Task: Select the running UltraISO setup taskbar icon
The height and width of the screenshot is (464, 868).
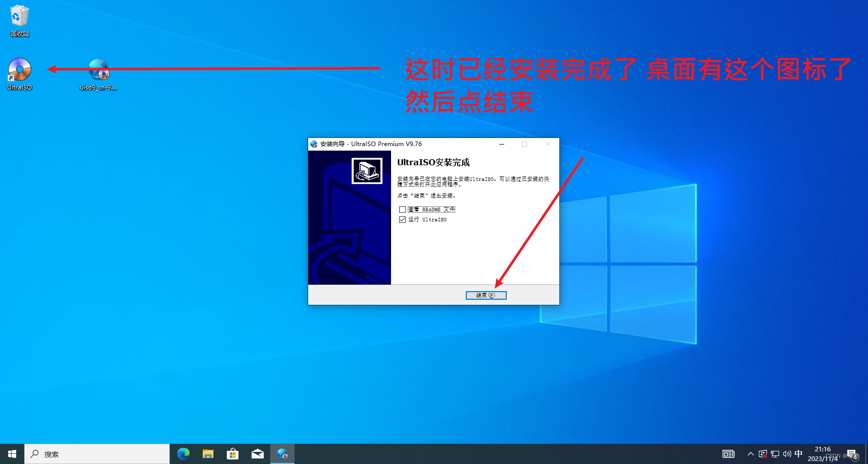Action: pos(282,453)
